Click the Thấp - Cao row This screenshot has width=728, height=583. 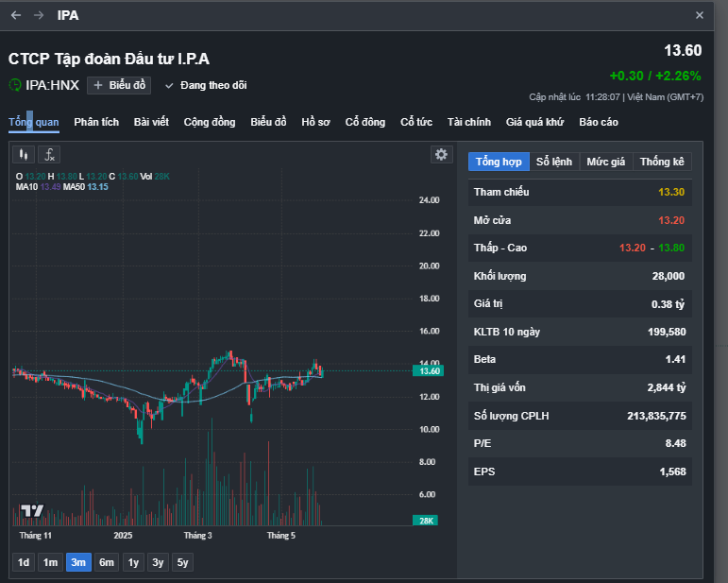pyautogui.click(x=580, y=249)
